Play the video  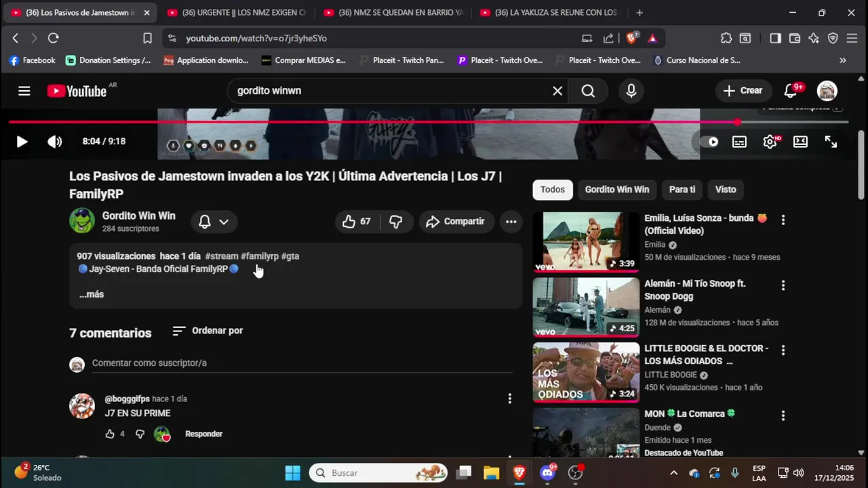coord(22,142)
